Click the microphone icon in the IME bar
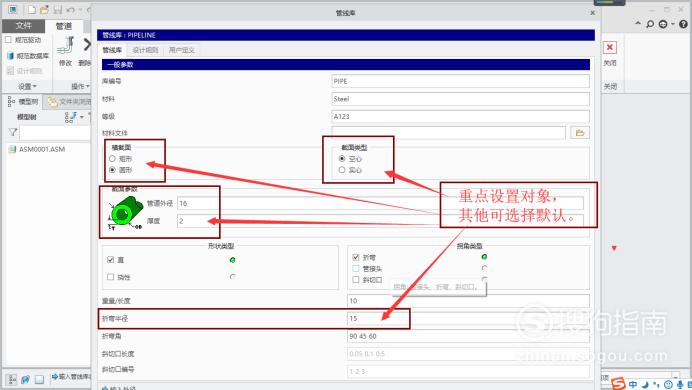The height and width of the screenshot is (390, 692). click(680, 385)
